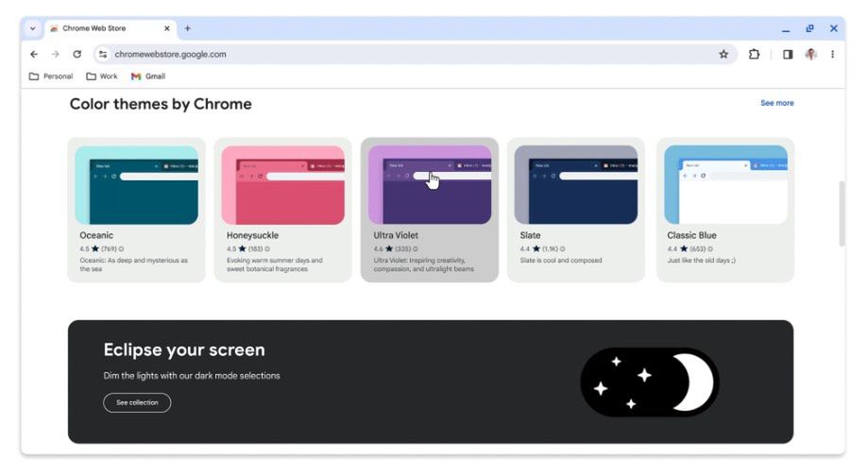Open the Classic Blue theme preview
The width and height of the screenshot is (868, 475).
(x=725, y=185)
